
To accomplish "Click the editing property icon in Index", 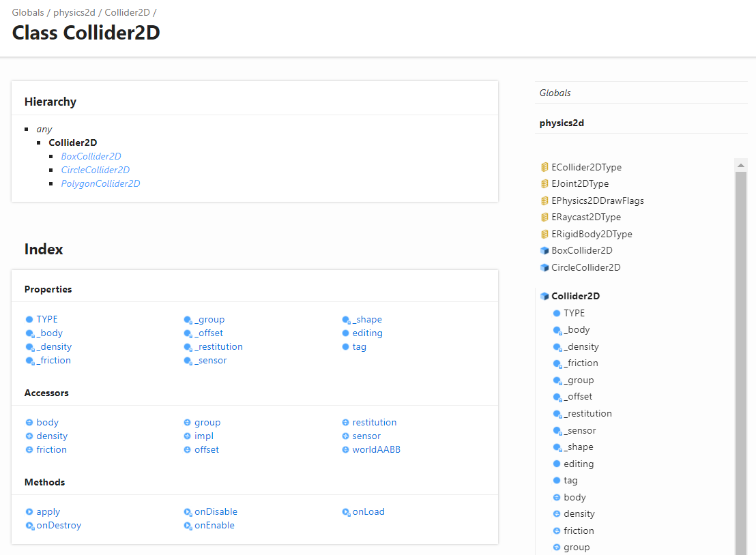I will [x=345, y=333].
